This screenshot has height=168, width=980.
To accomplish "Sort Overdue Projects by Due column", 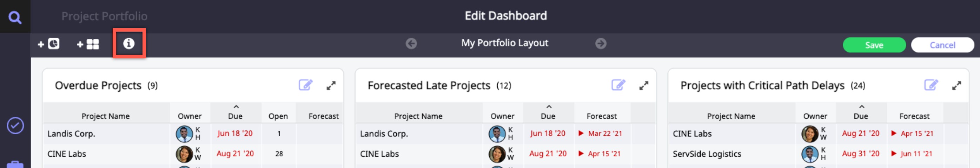I will pyautogui.click(x=235, y=116).
